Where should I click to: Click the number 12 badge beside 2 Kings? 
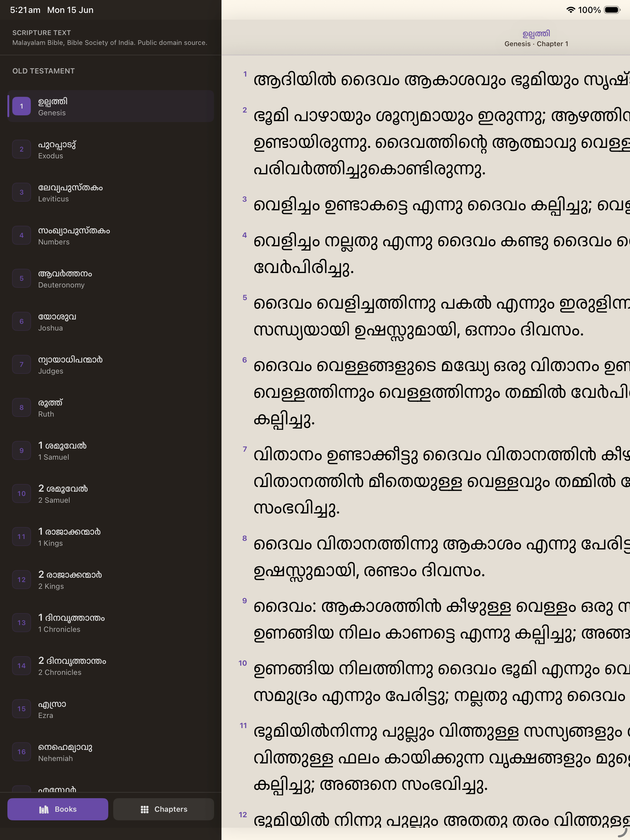coord(22,580)
